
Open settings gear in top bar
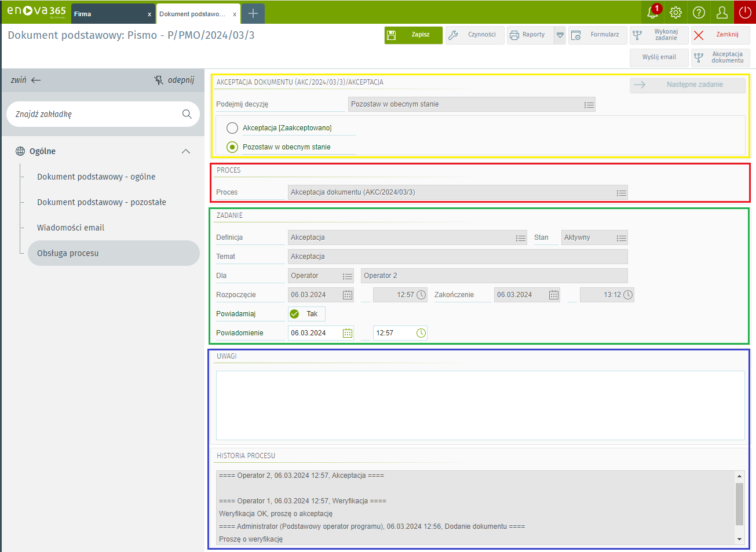[x=675, y=12]
